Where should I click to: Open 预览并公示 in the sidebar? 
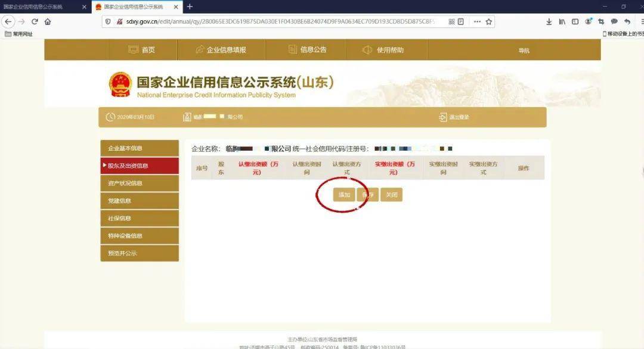[x=140, y=253]
